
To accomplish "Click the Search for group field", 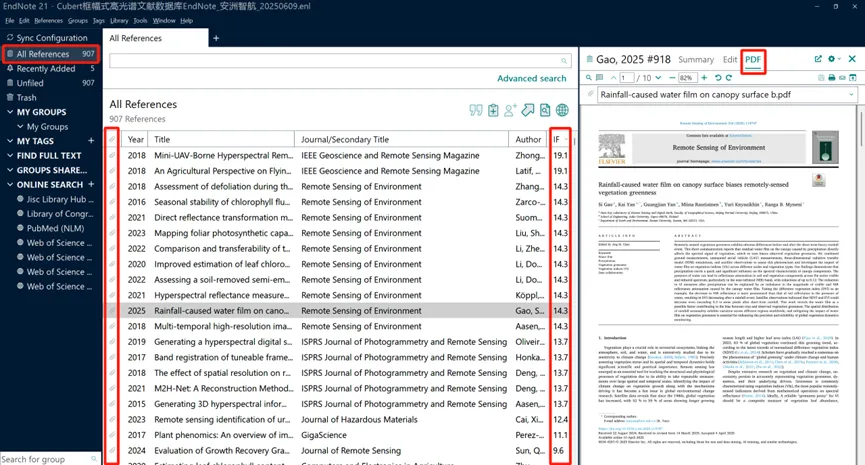I will tap(44, 459).
